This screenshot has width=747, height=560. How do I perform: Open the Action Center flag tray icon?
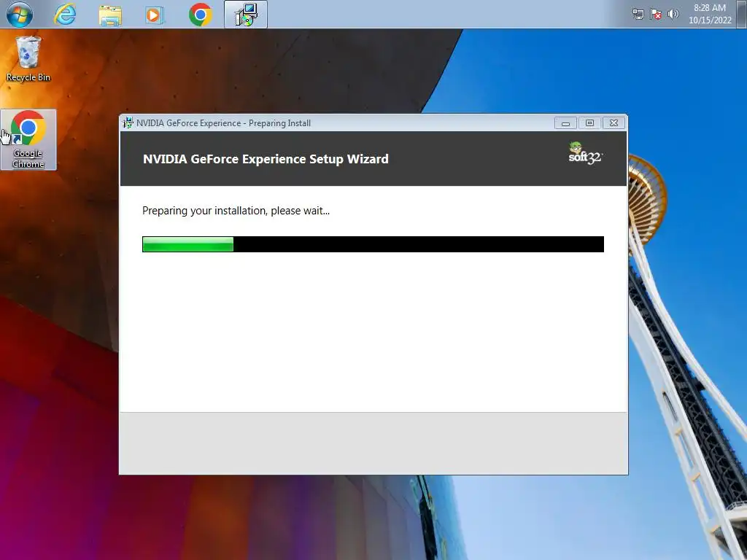[656, 15]
